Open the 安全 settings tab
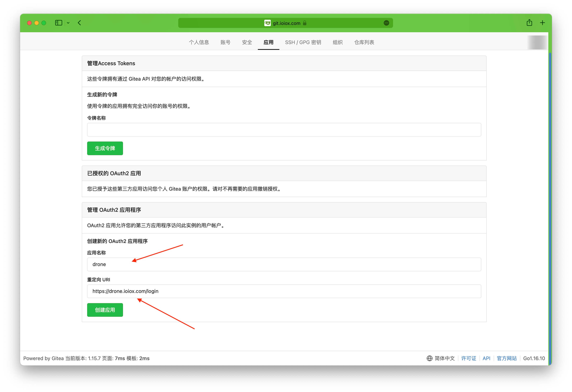The width and height of the screenshot is (572, 392). (x=247, y=42)
